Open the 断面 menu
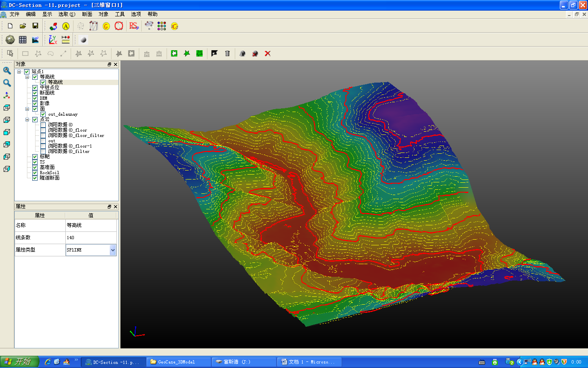The image size is (588, 368). click(x=87, y=14)
